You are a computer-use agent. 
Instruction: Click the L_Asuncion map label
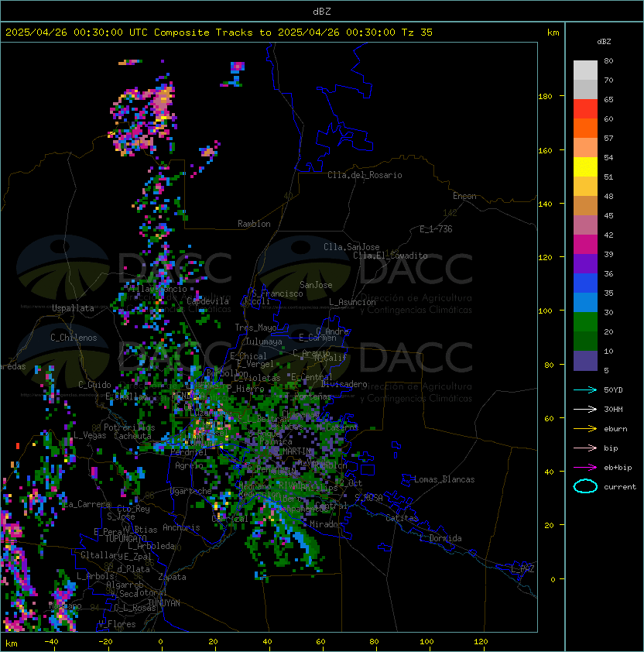[x=352, y=302]
